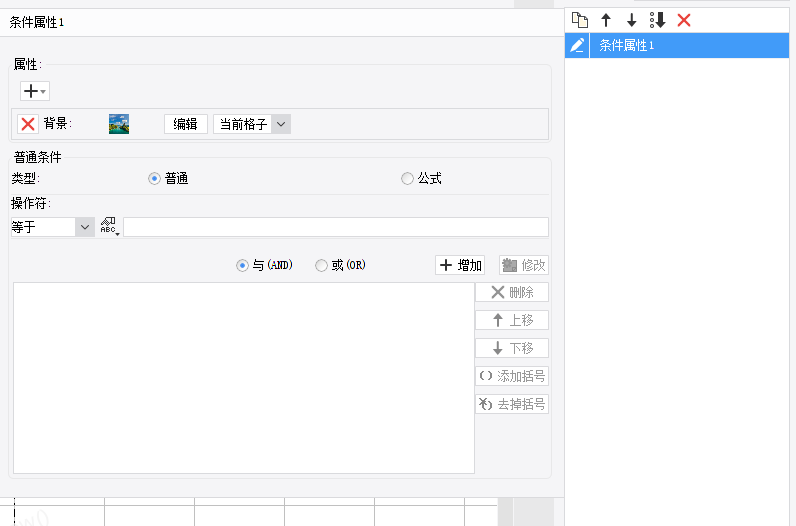Copy the selected condition attribute
796x526 pixels.
click(x=580, y=20)
